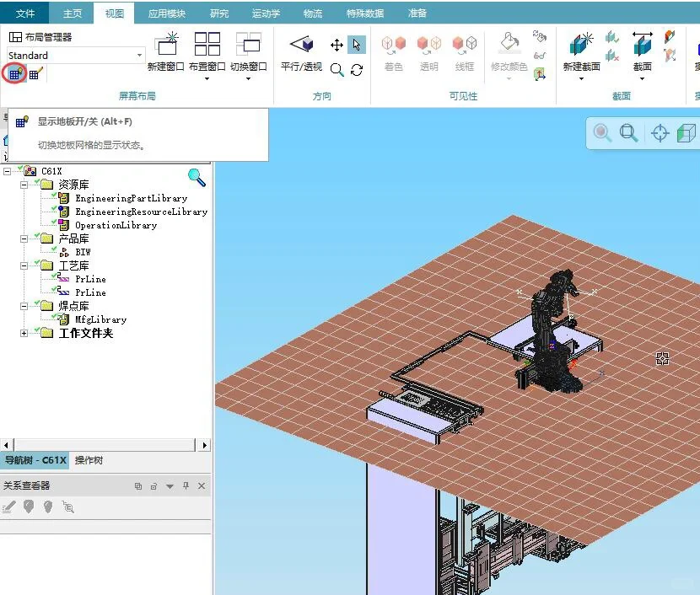Image resolution: width=700 pixels, height=595 pixels.
Task: Click the restore color icon in visibility group
Action: coord(540,36)
